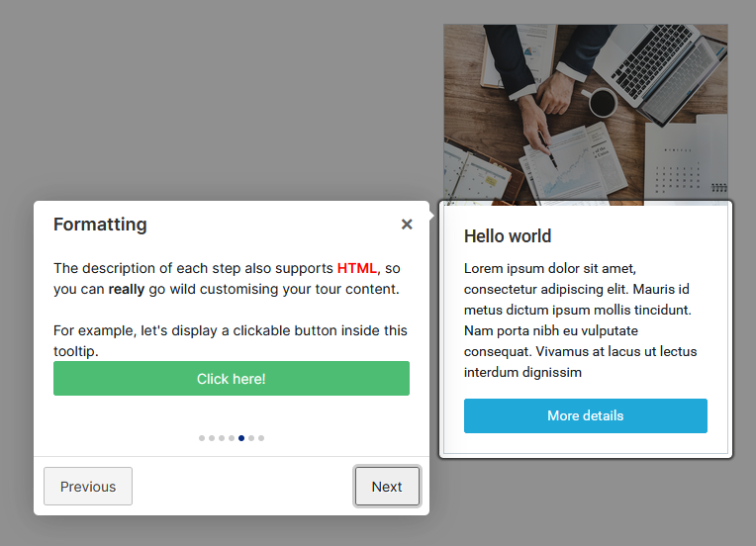Click the Hello world card heading

(x=508, y=236)
